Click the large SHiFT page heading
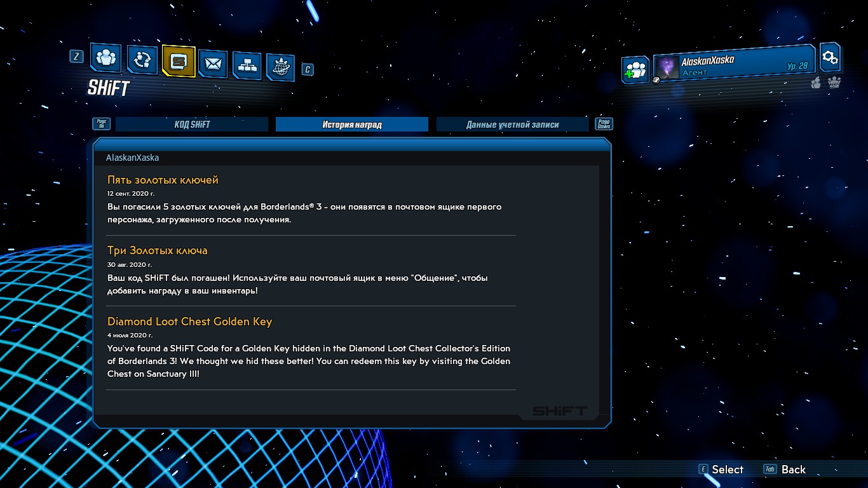Screen dimensions: 868x488 tap(109, 89)
